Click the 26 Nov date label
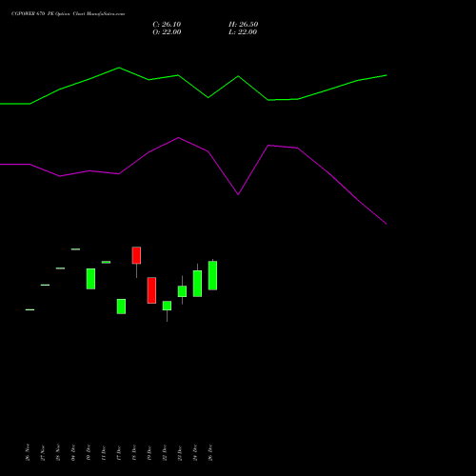 coord(28,452)
